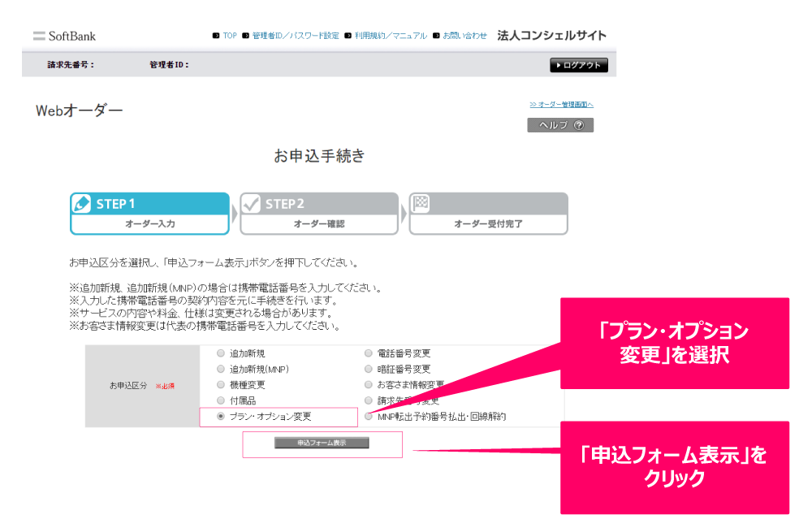
Task: Click the 申込フォーム表示 button
Action: pos(322,443)
